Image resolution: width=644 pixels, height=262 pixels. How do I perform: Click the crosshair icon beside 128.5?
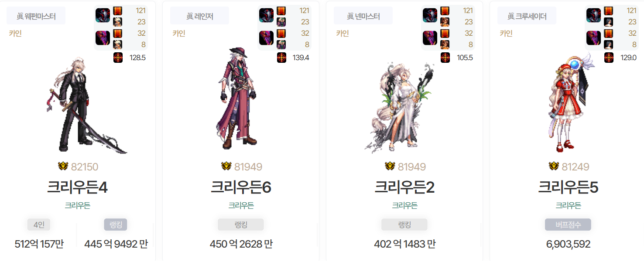118,58
